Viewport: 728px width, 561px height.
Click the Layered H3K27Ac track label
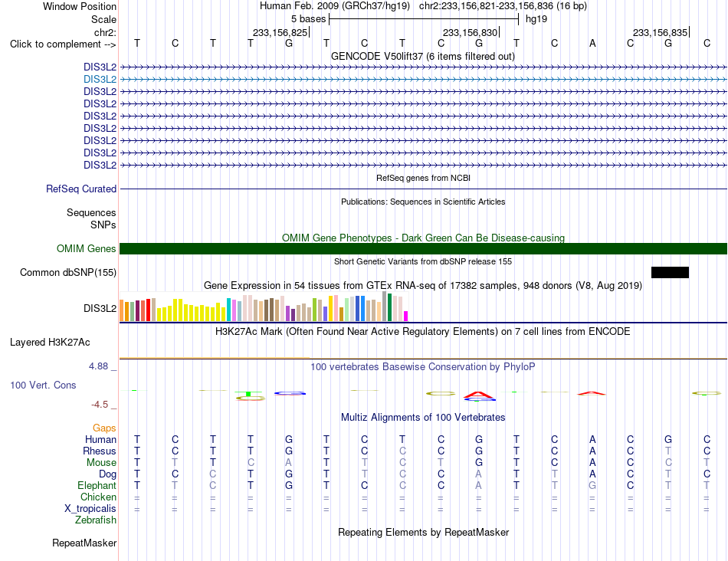[50, 343]
